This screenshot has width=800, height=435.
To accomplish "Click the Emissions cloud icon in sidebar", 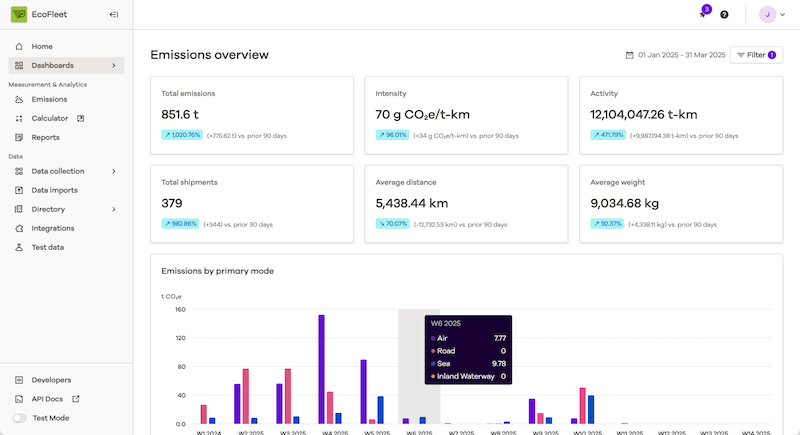I will [19, 100].
